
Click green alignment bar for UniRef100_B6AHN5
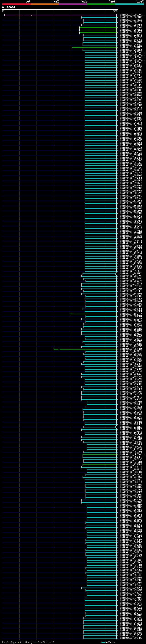(x=86, y=349)
